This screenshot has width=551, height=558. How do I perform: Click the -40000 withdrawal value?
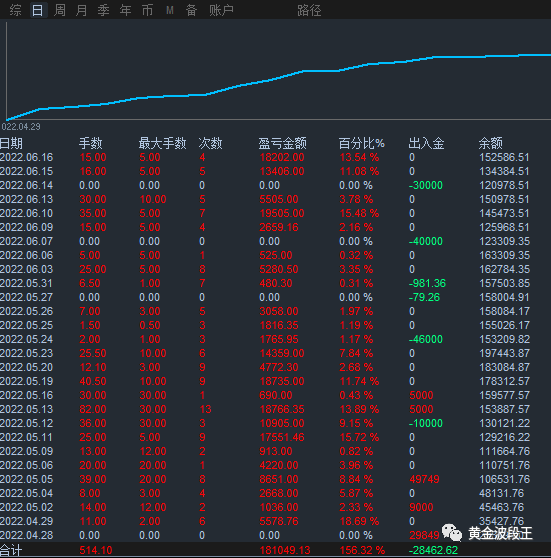pos(426,241)
